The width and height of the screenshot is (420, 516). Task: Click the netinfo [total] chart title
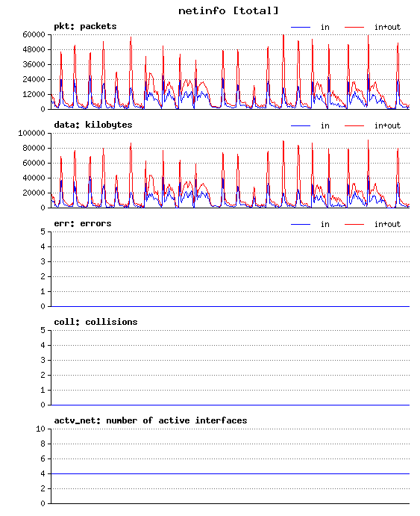[x=228, y=11]
